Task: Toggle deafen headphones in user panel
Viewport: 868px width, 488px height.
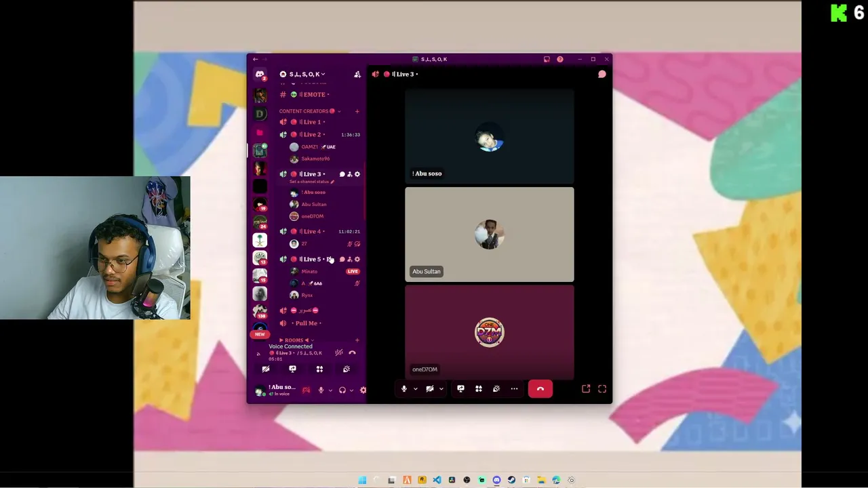Action: 342,390
